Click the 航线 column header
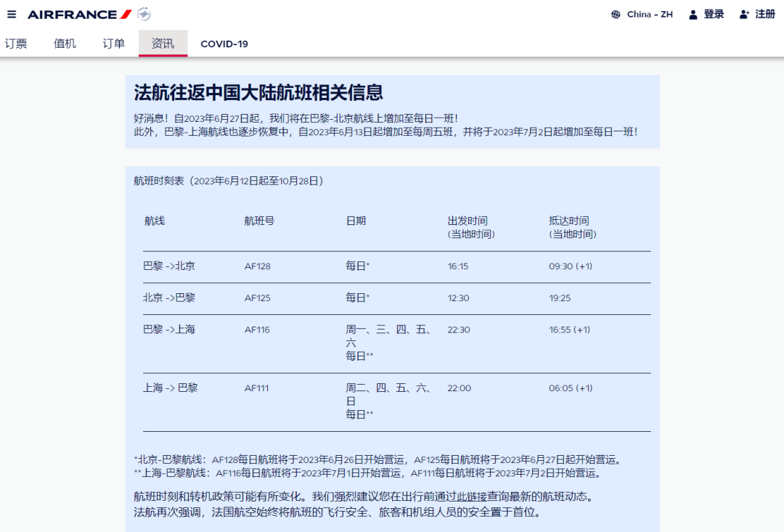Screen dimensions: 784x532 coord(155,221)
